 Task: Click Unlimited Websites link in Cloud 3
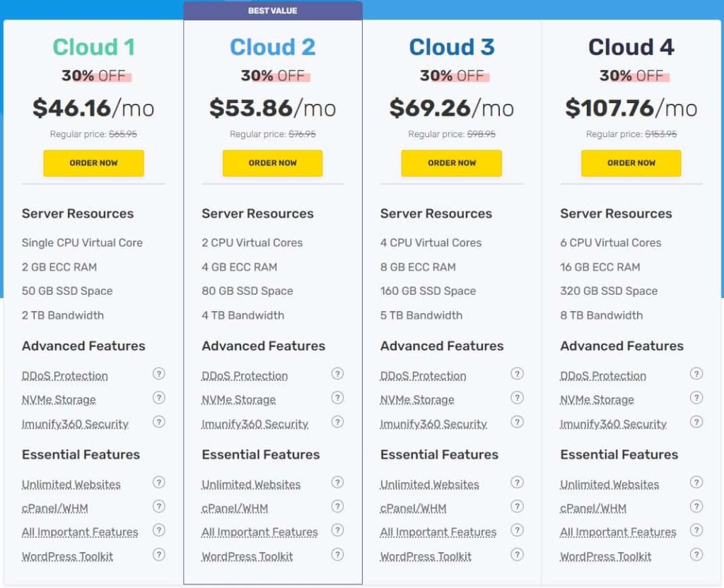(x=429, y=485)
